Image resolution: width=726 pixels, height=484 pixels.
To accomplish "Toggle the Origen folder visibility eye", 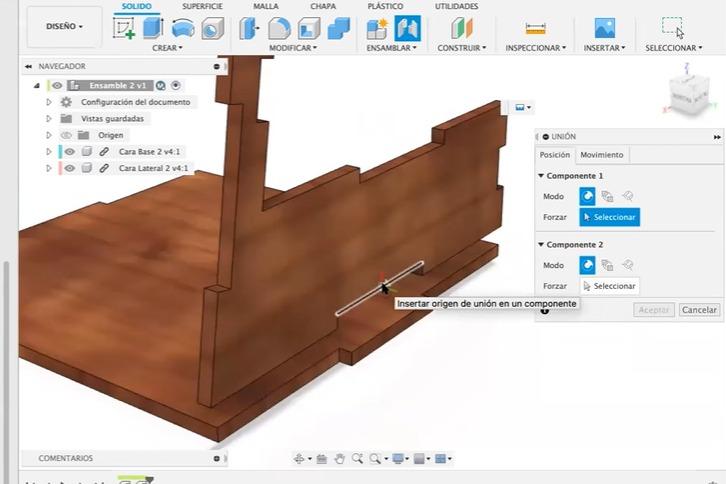I will pos(67,135).
